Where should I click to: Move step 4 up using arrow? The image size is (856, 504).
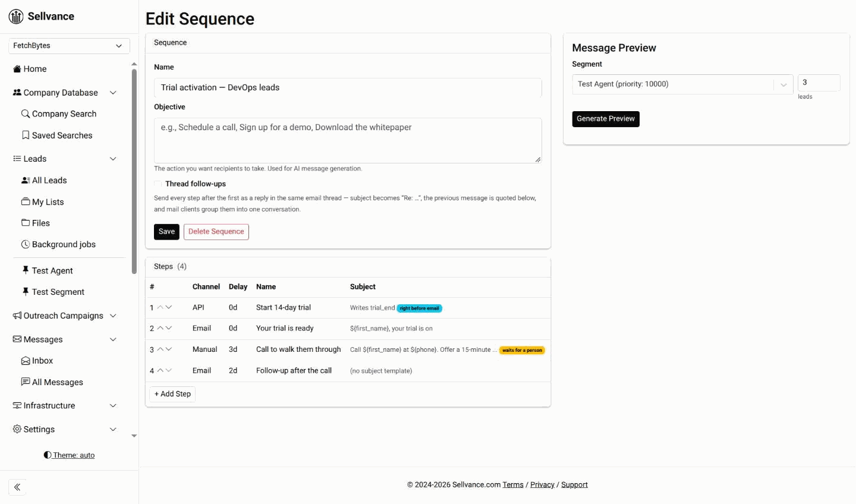click(160, 370)
